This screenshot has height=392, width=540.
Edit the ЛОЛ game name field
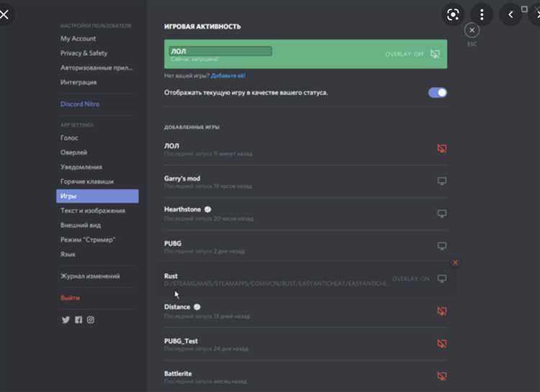220,51
